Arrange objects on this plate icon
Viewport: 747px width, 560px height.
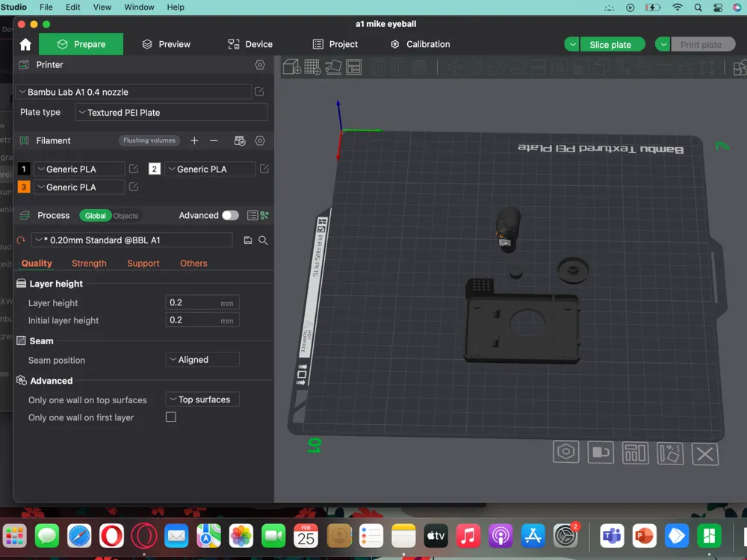(636, 453)
